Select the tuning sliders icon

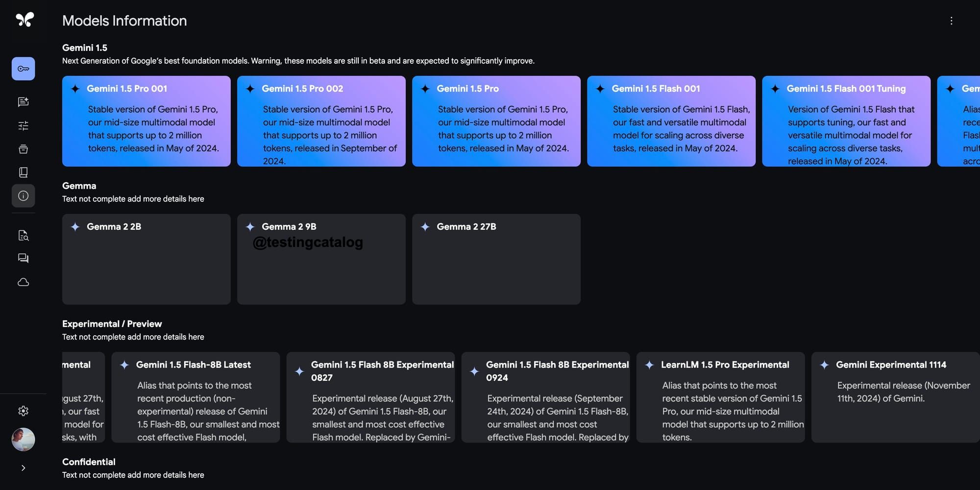[23, 125]
